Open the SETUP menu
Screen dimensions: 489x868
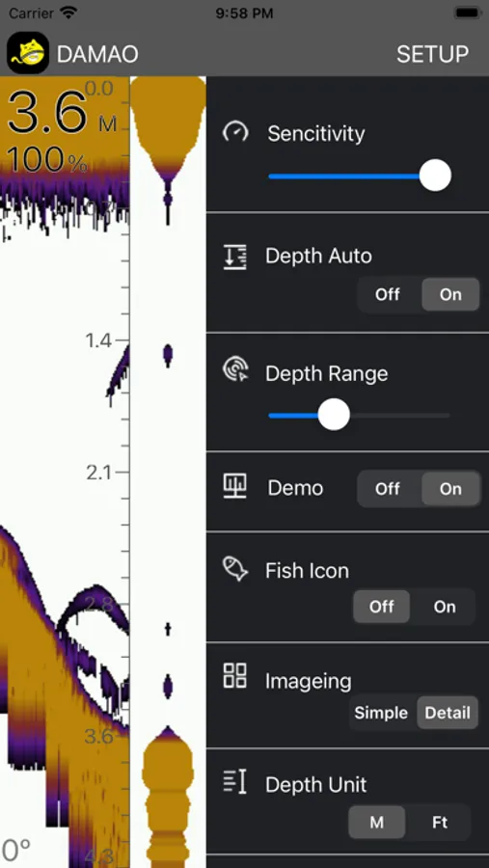[x=432, y=54]
